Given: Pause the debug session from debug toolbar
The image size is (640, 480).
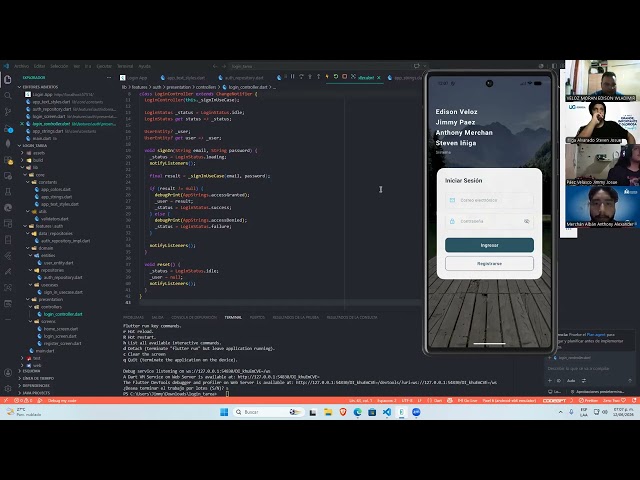Looking at the screenshot, I should coord(292,77).
